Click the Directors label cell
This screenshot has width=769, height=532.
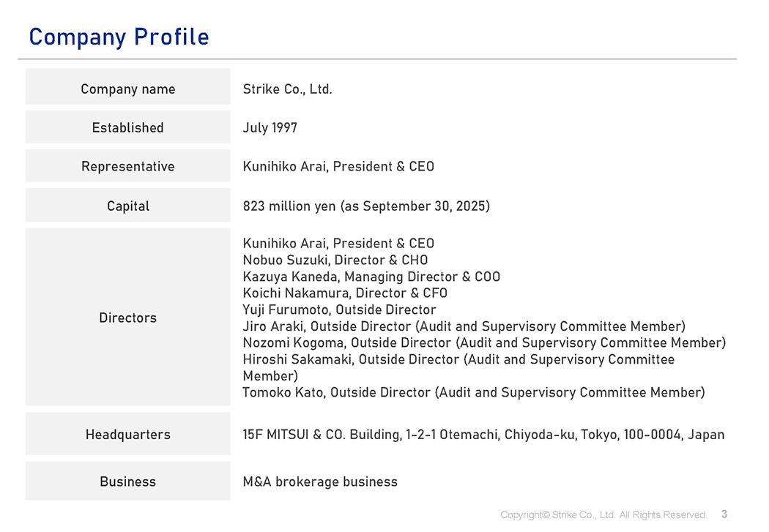(127, 318)
